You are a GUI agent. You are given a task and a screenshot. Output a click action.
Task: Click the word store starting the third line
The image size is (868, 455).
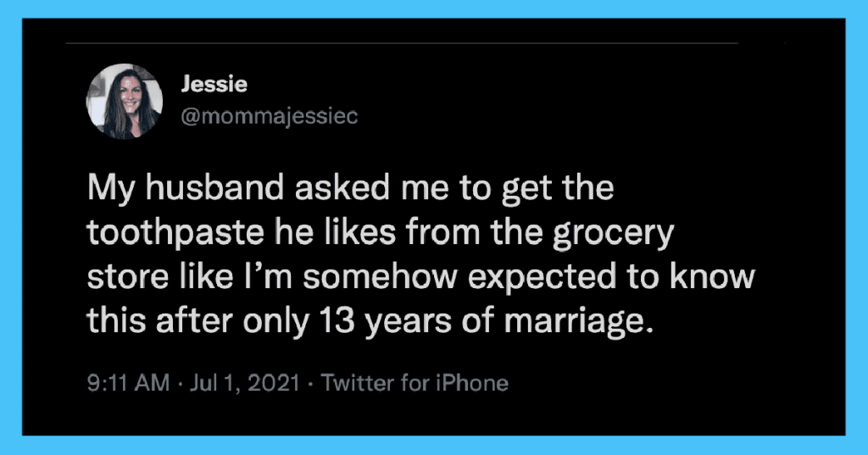tap(128, 277)
